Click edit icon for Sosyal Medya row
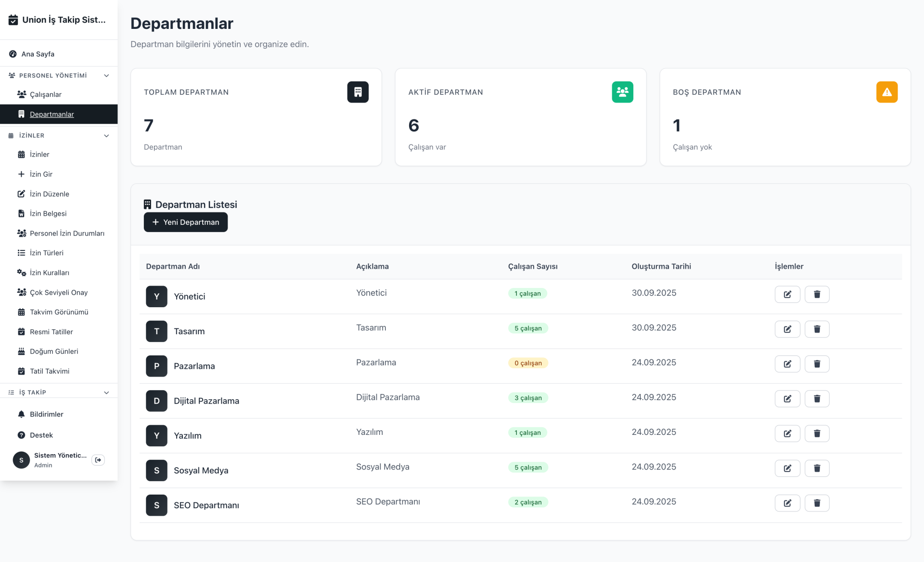 787,468
